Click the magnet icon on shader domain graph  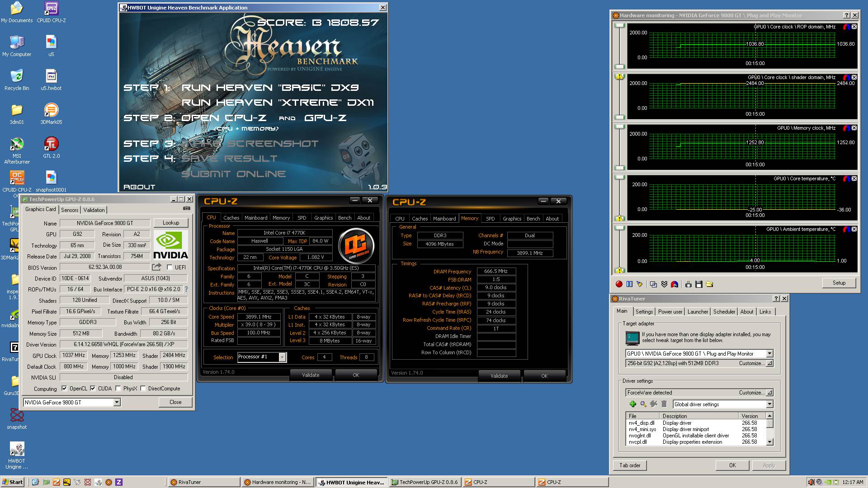pos(846,78)
